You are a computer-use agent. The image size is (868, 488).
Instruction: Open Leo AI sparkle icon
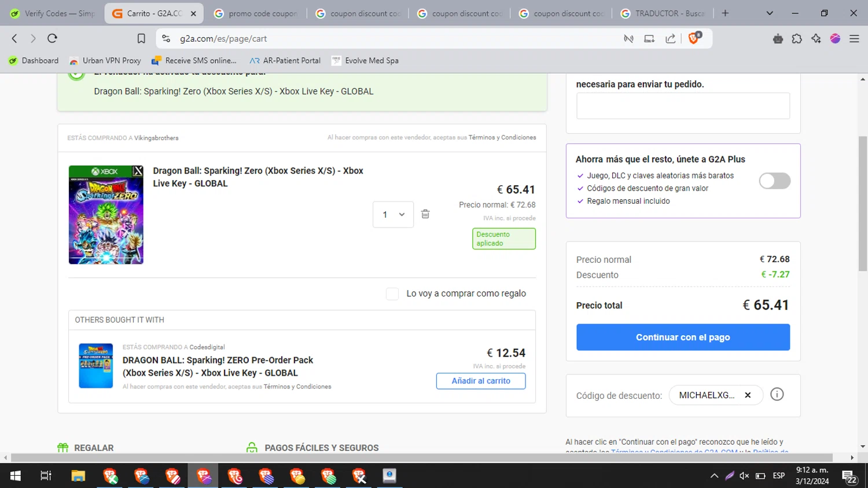[x=816, y=39]
